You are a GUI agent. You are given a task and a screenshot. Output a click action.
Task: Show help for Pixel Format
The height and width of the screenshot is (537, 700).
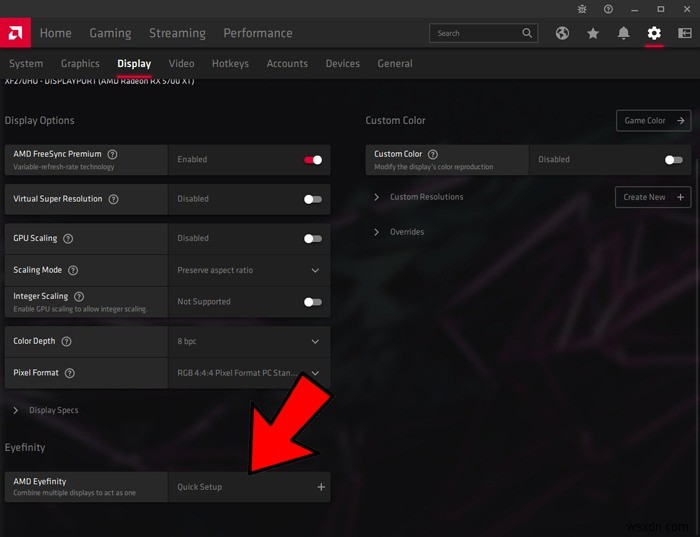tap(70, 373)
